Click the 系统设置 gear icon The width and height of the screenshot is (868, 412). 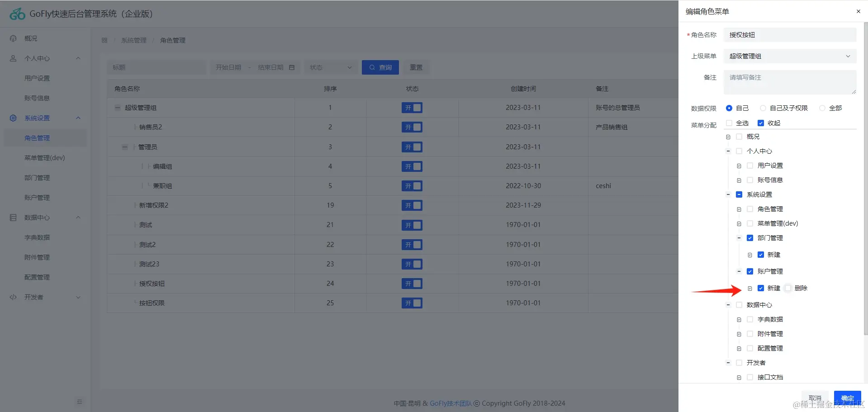(x=13, y=118)
